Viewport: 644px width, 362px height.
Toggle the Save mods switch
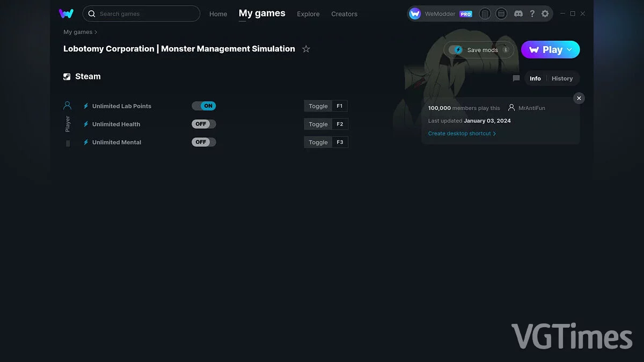456,50
